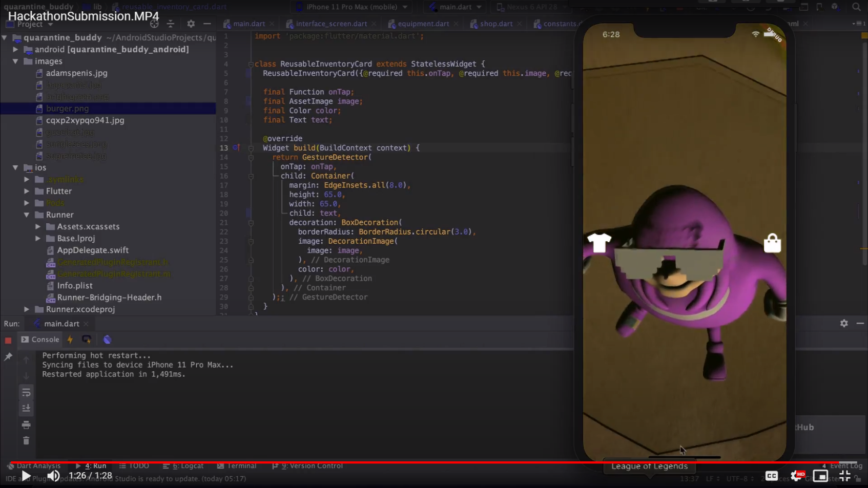Open the video quality settings gear

(797, 476)
